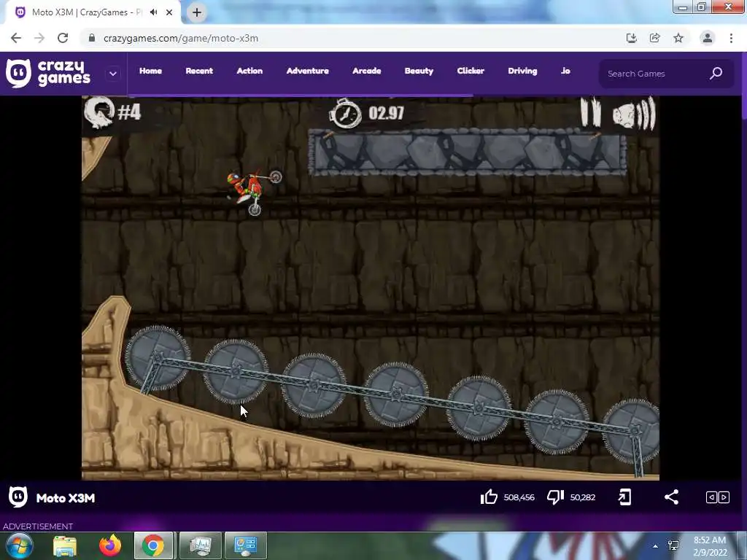The width and height of the screenshot is (747, 560).
Task: Launch Firefox from taskbar
Action: tap(110, 545)
